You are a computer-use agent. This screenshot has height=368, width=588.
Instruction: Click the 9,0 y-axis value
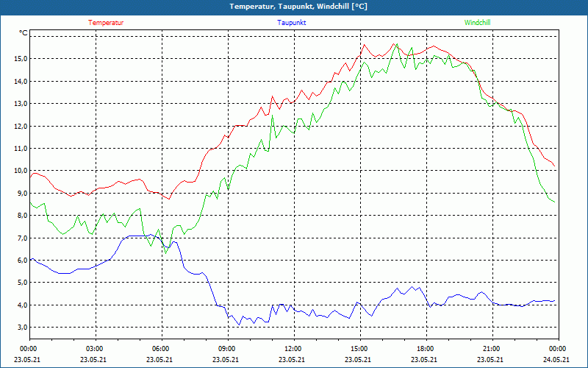click(x=22, y=193)
